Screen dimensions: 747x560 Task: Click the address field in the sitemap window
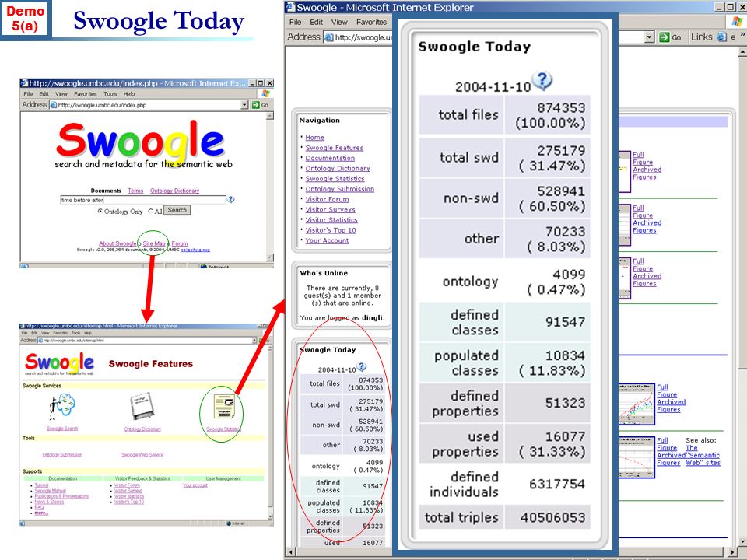(147, 341)
